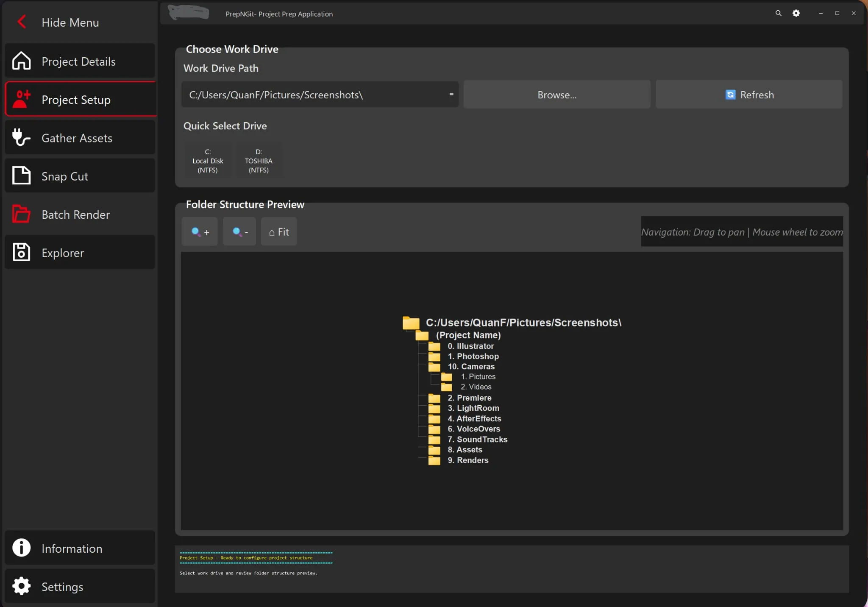This screenshot has height=607, width=868.
Task: Click the red Hide Menu back arrow
Action: tap(22, 22)
